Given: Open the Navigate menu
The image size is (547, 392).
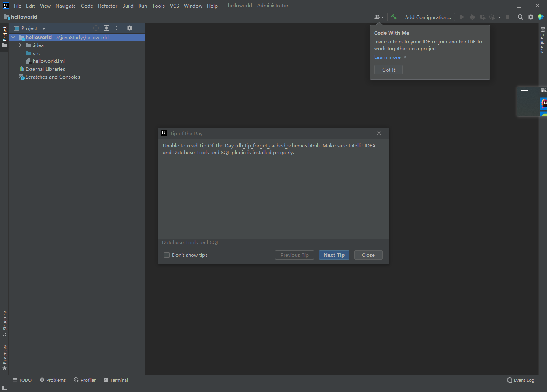Looking at the screenshot, I should 66,6.
